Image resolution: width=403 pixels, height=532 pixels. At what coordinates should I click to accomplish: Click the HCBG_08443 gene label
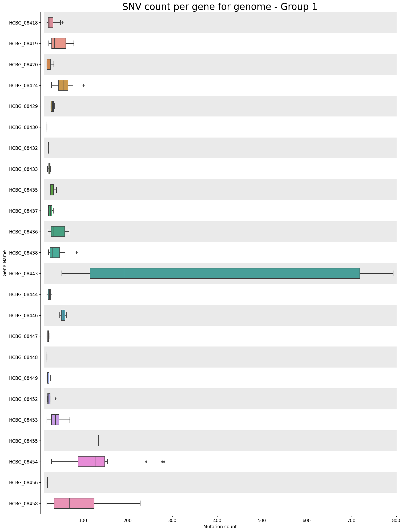click(25, 273)
